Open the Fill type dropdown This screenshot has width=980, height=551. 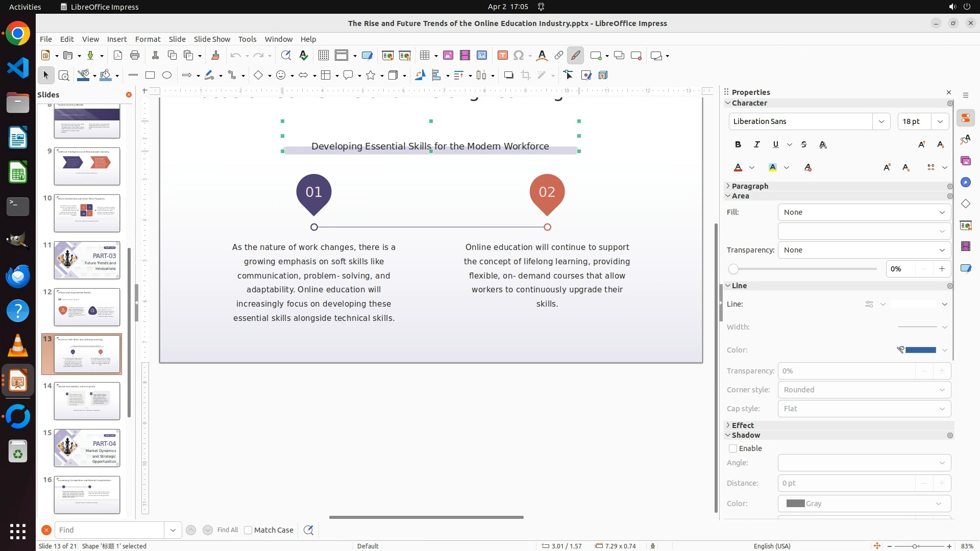[864, 212]
